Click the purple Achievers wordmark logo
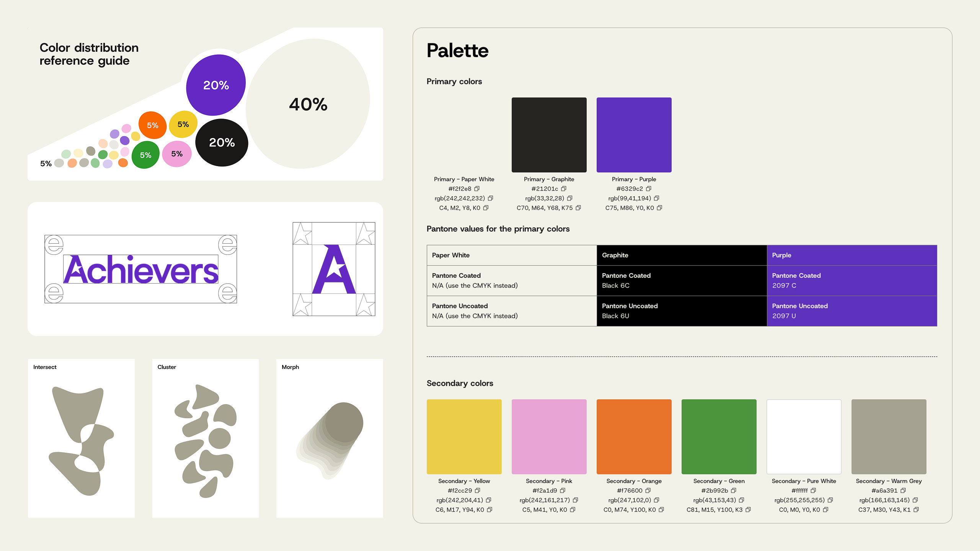This screenshot has width=980, height=551. coord(141,269)
